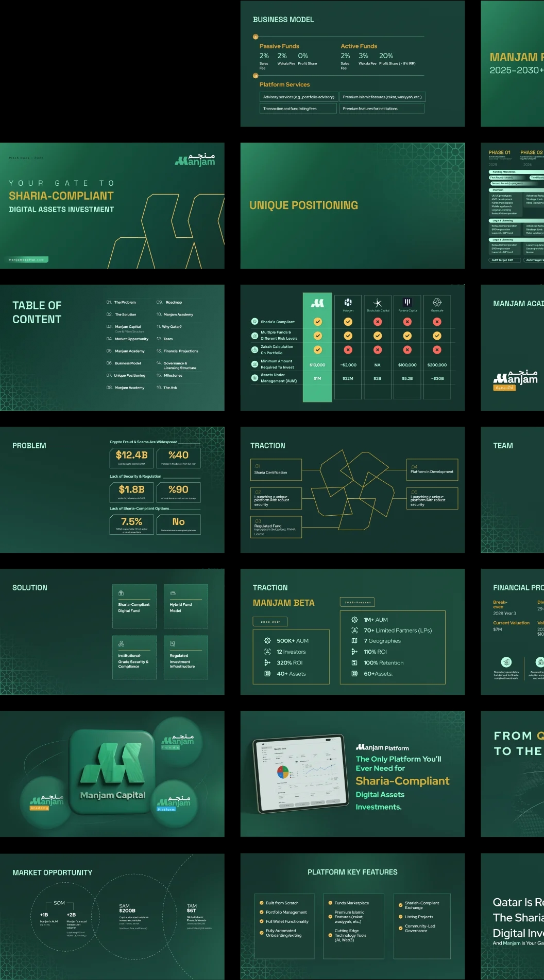Click the icon above Sharia-Compliant Digital Fund card

(121, 593)
